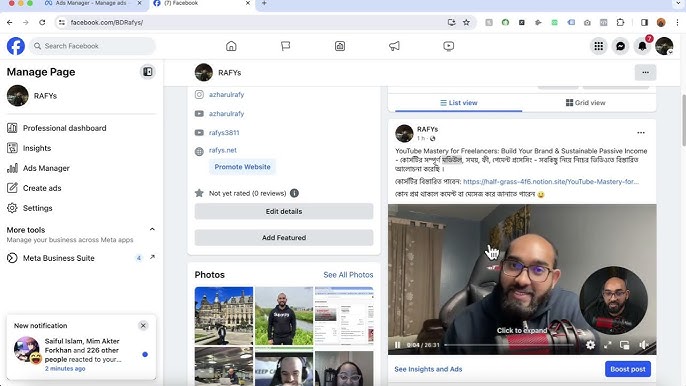Open Professional dashboard in sidebar
Viewport: 686px width, 386px height.
(x=81, y=128)
